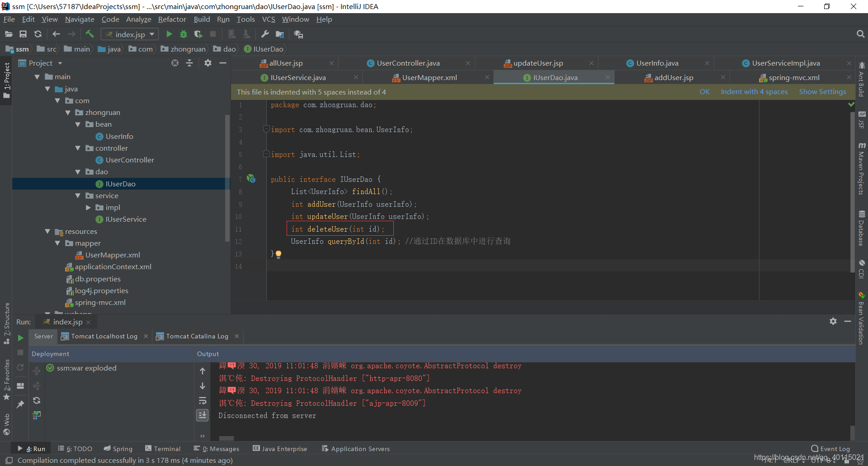Screen dimensions: 868x466
Task: Open the Project view dropdown arrow
Action: [60, 63]
